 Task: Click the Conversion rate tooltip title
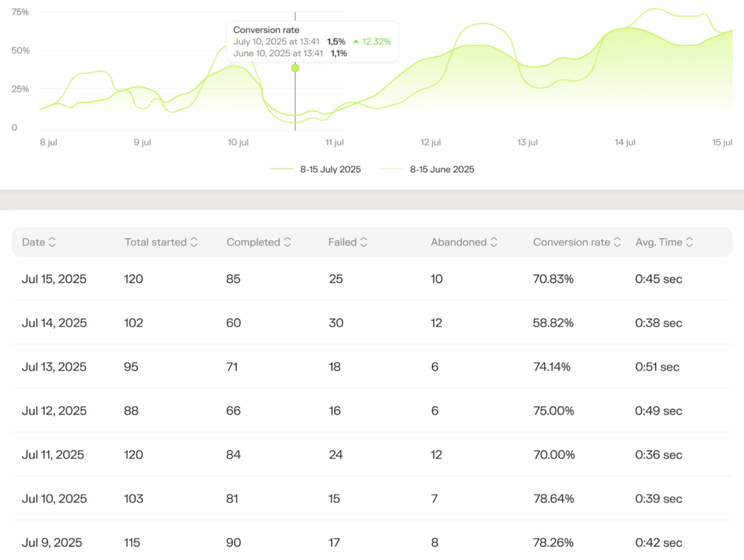[266, 30]
